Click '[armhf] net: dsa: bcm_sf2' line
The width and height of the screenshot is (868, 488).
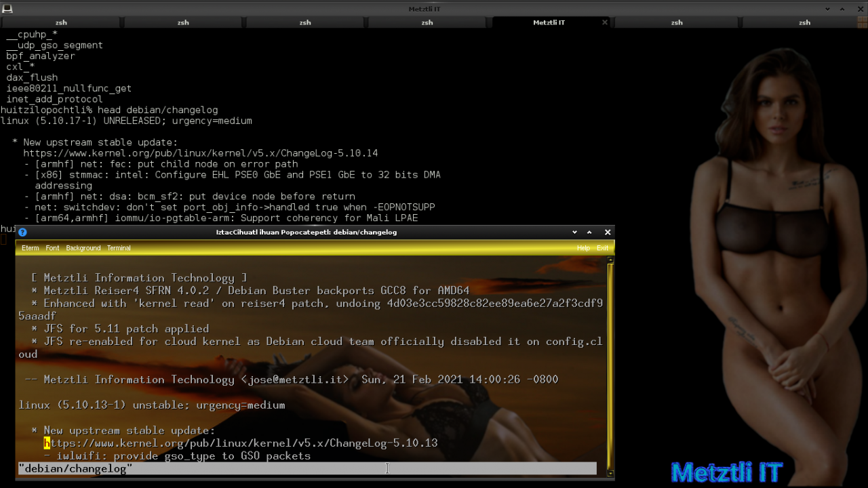click(x=189, y=197)
